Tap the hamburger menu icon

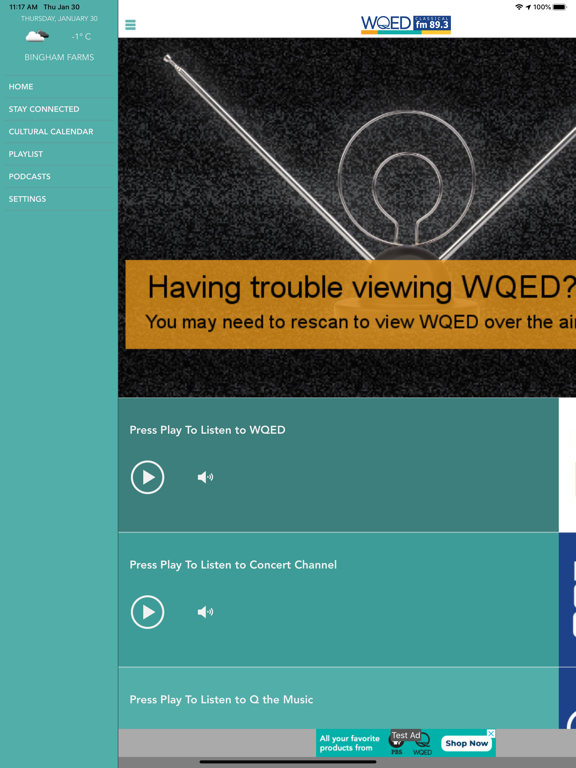pos(130,24)
